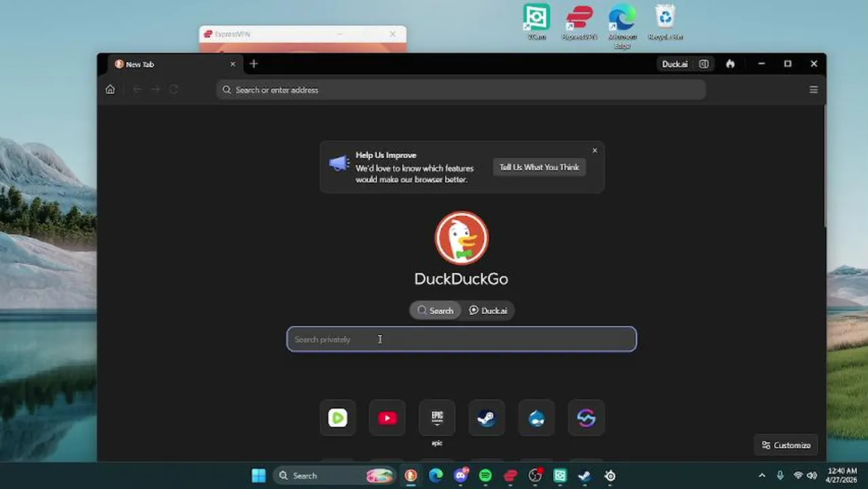Select the New Tab tab

point(175,64)
